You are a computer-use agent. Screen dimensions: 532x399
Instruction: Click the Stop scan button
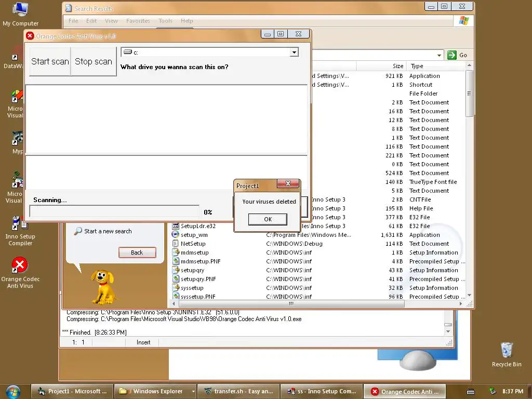[94, 61]
